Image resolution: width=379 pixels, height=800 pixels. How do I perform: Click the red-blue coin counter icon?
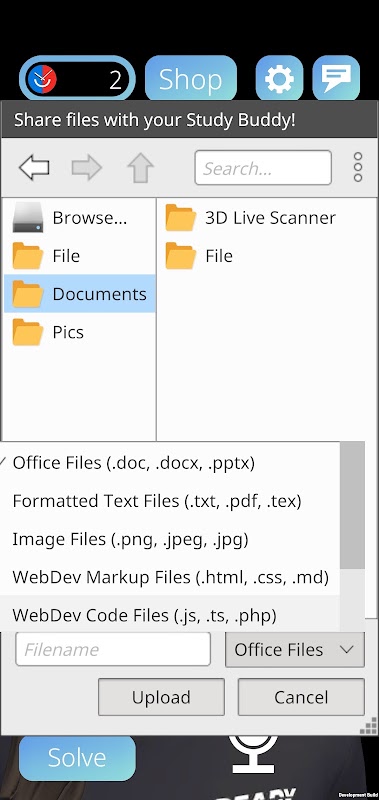tap(42, 80)
